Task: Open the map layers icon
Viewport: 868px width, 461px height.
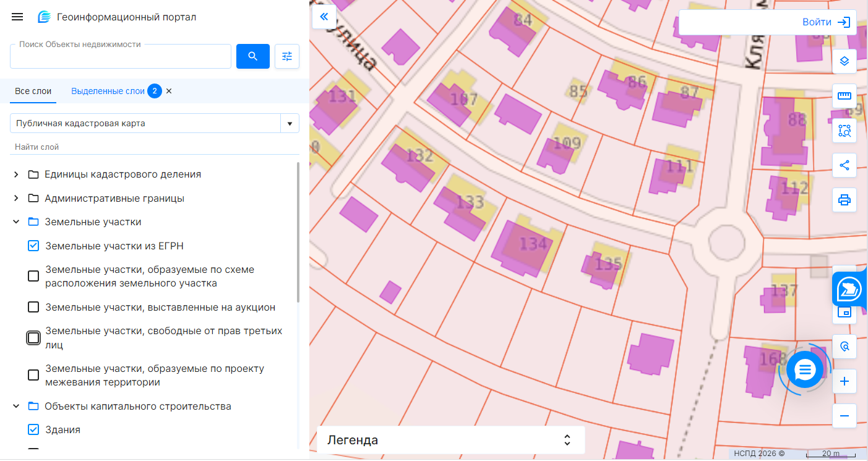Action: tap(844, 61)
